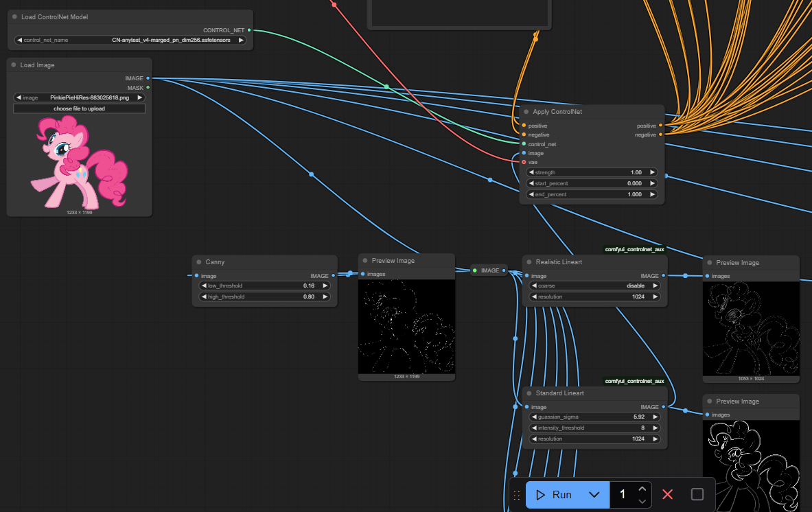This screenshot has width=812, height=512.
Task: Click the intensity_threshold value field
Action: (594, 428)
